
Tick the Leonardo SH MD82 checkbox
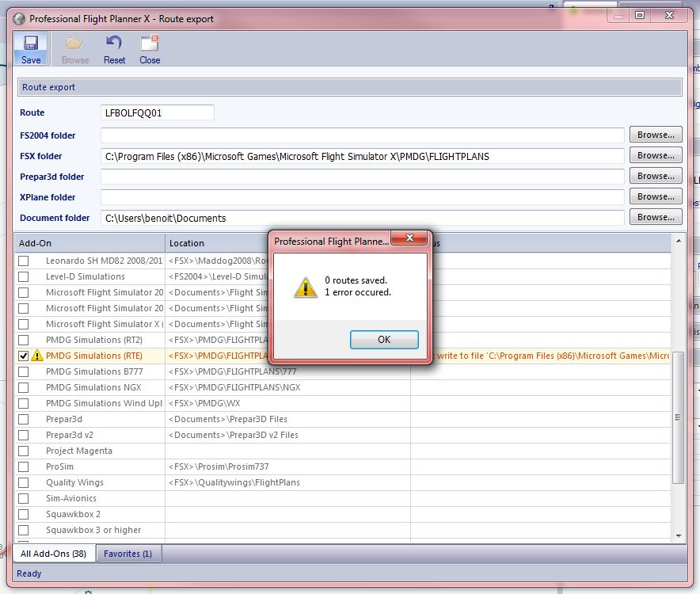click(23, 261)
